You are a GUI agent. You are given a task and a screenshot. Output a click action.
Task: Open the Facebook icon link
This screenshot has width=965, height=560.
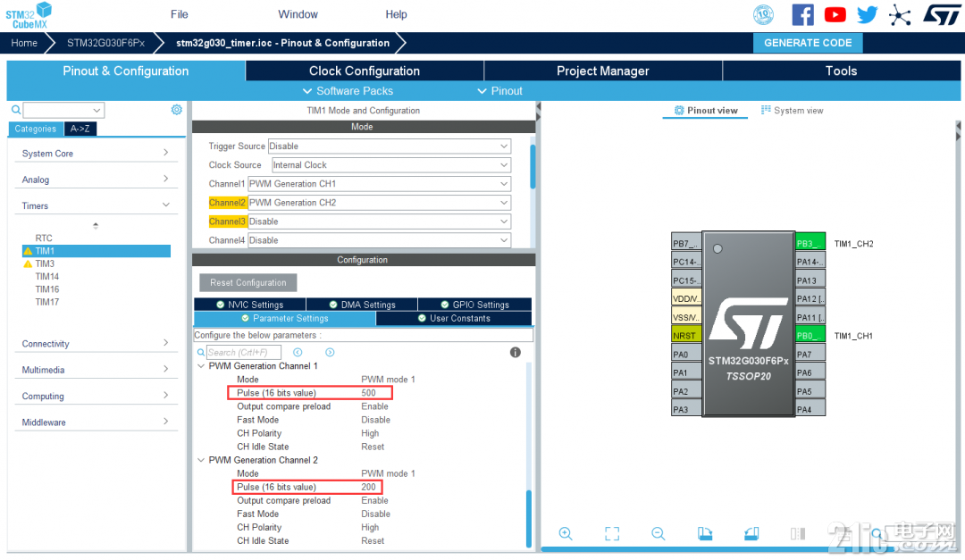pyautogui.click(x=802, y=14)
